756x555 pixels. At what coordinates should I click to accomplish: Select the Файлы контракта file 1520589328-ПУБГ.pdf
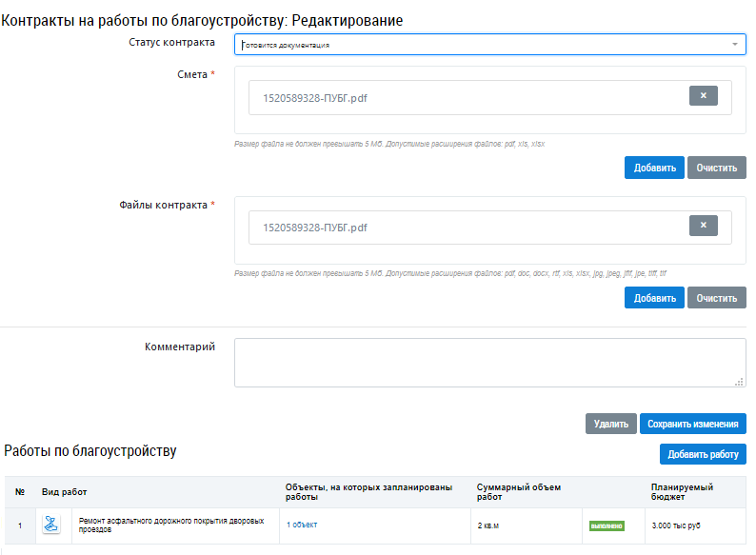tap(315, 228)
